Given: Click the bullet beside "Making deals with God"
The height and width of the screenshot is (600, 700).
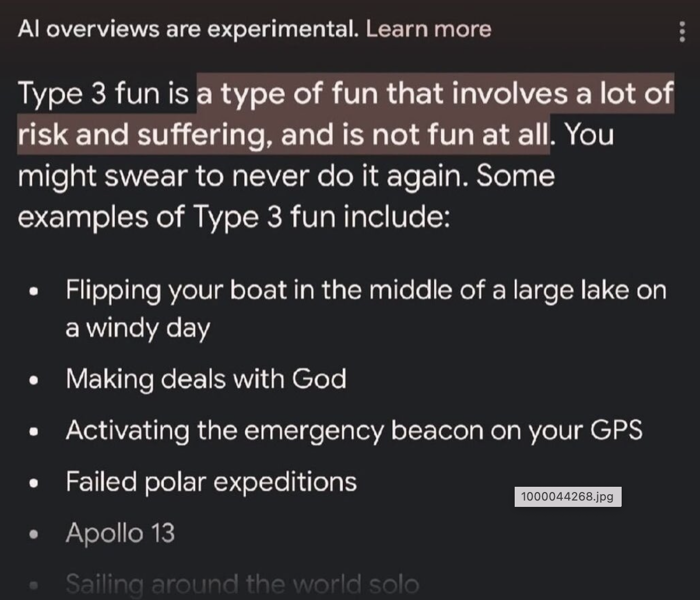Looking at the screenshot, I should (34, 380).
